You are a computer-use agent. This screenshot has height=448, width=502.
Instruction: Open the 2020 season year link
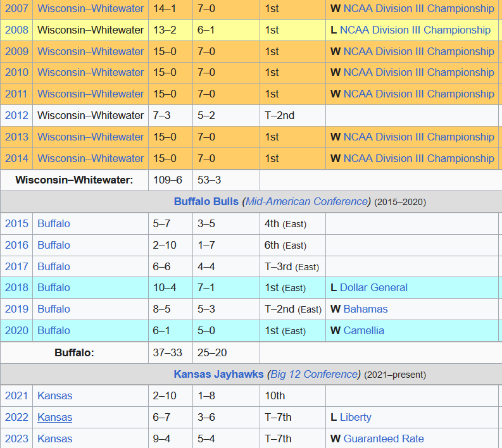pos(16,330)
